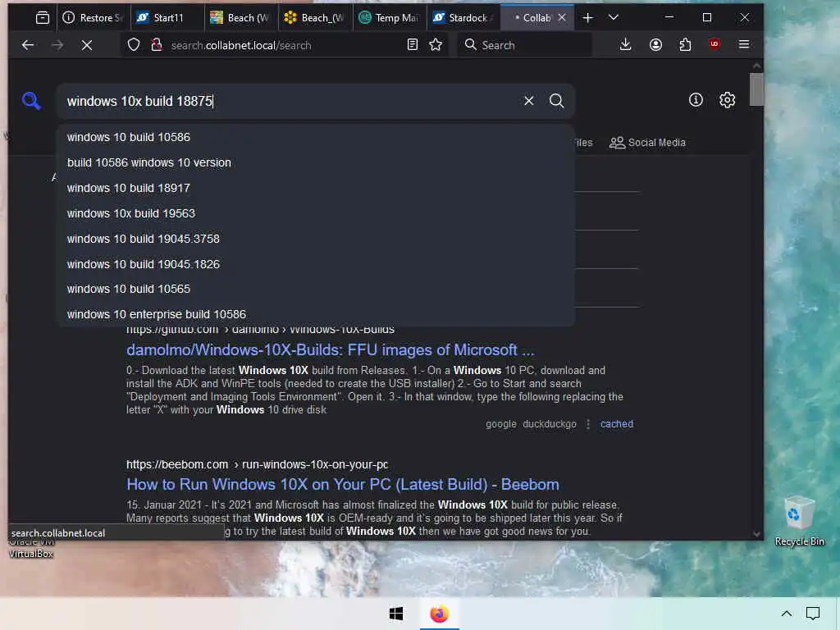Viewport: 840px width, 630px height.
Task: Open damolmo/Windows-10X-Builds result link
Action: click(x=330, y=349)
